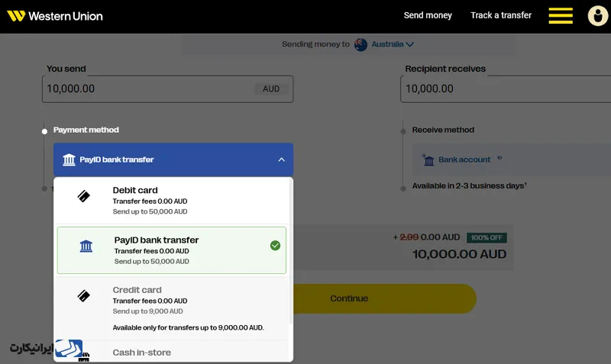611x364 pixels.
Task: Click the 100% OFF promo badge
Action: (487, 237)
